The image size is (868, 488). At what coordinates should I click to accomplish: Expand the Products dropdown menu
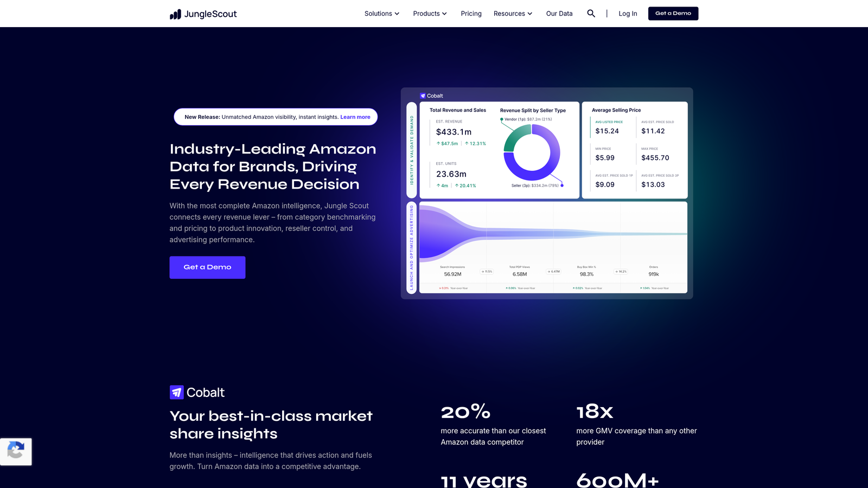coord(430,14)
